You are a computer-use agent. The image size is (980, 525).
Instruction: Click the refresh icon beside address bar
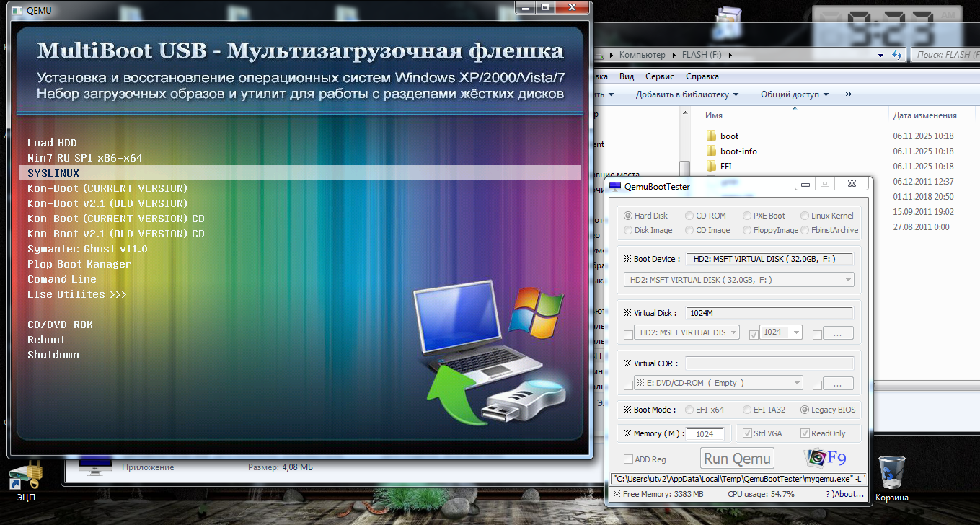[898, 55]
